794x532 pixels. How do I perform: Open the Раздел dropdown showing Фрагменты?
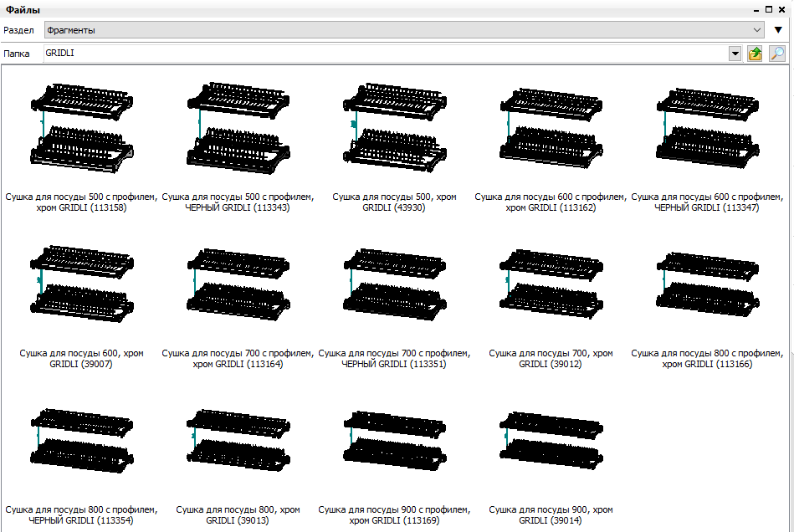click(x=404, y=30)
